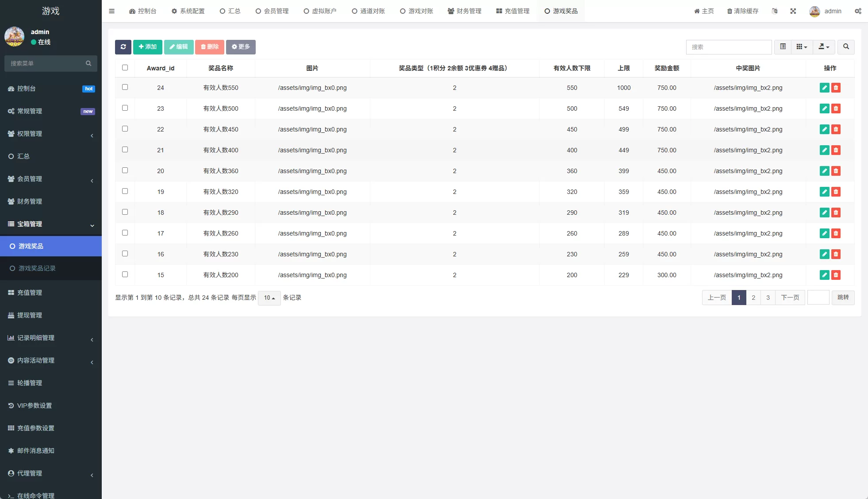Open settings gear in top-right corner
The height and width of the screenshot is (499, 868).
click(858, 11)
